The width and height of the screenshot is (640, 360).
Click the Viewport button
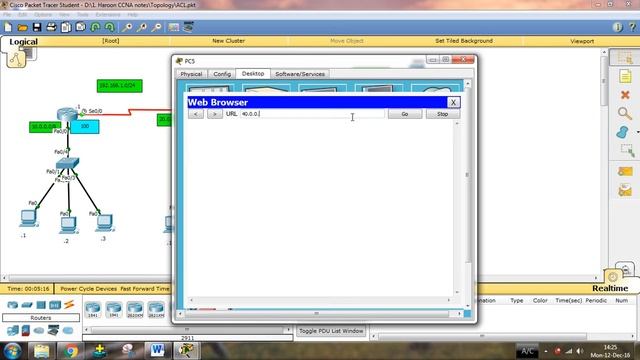coord(582,41)
